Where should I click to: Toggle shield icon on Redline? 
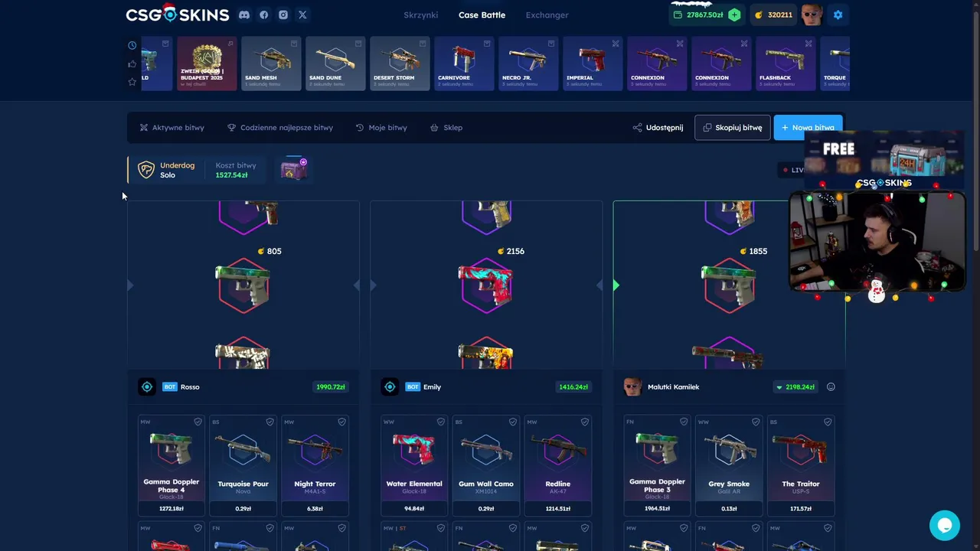584,422
